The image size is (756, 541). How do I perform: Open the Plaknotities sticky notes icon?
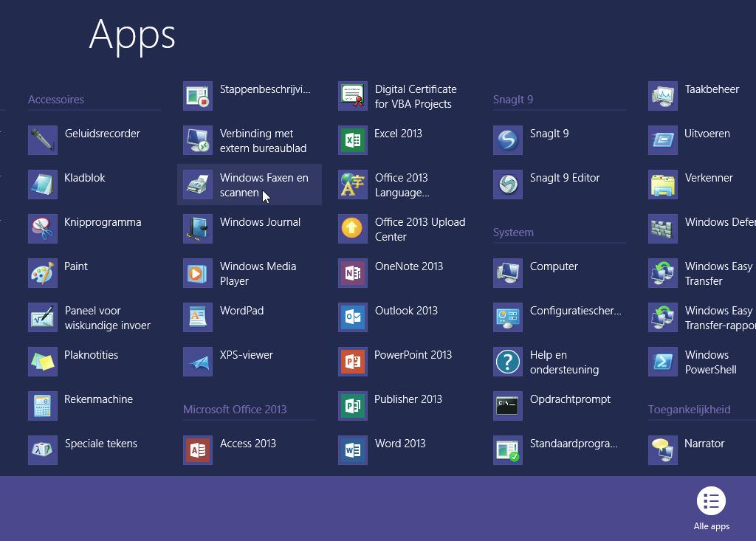[43, 362]
